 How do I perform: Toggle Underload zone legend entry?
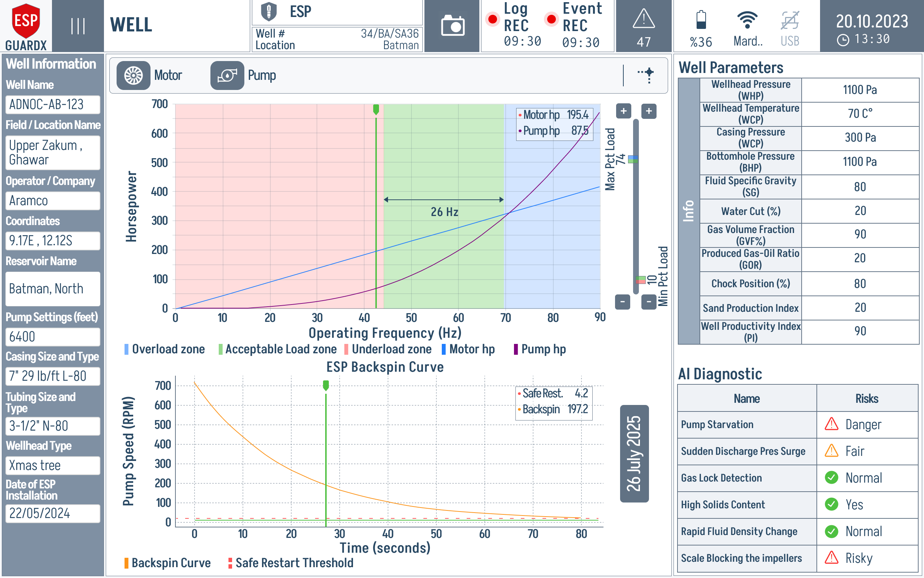(x=388, y=349)
